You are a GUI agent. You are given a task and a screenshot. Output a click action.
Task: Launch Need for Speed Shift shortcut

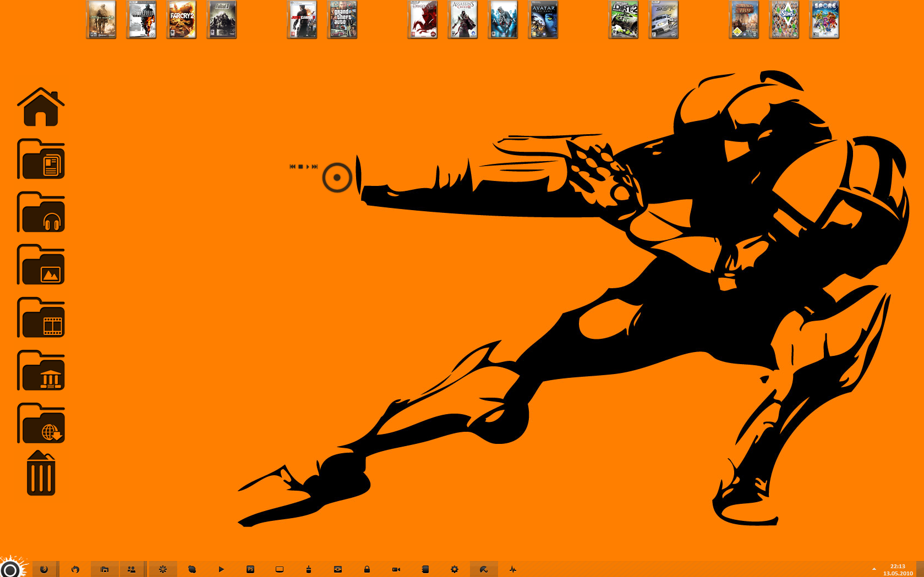664,20
